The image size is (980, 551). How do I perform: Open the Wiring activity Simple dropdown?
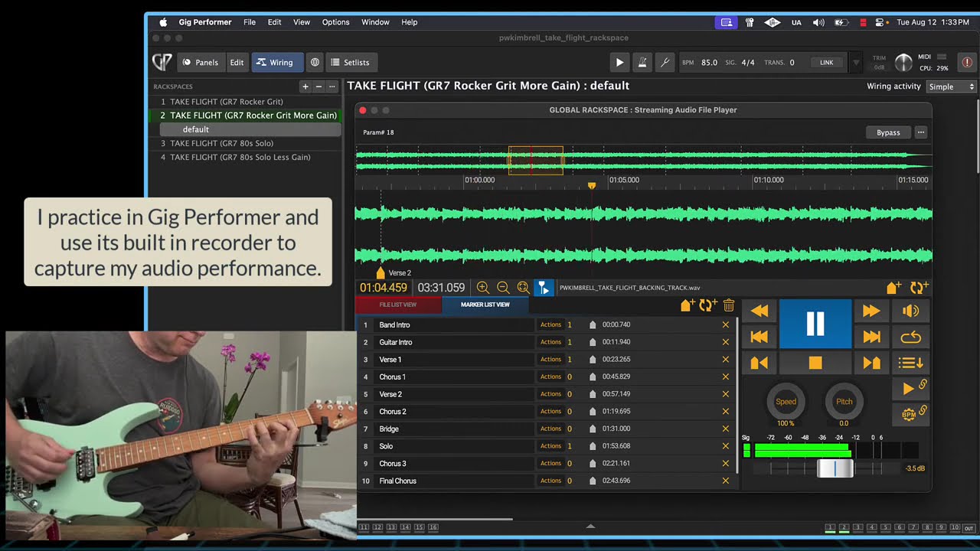pos(951,86)
